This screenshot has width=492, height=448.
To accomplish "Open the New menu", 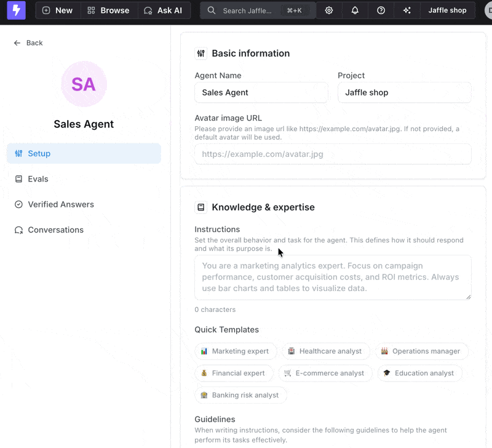I will coord(57,10).
